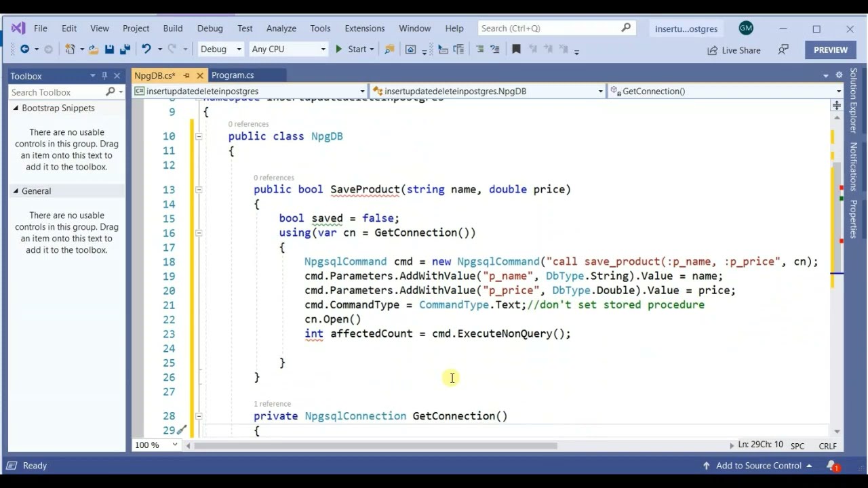The image size is (868, 488).
Task: Click the Find in Files icon beside Start
Action: tap(389, 49)
